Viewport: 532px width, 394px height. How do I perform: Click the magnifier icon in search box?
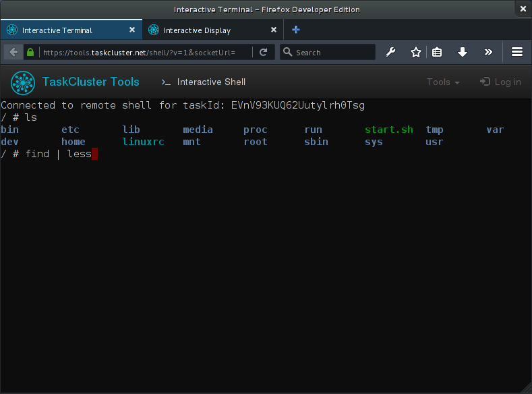[288, 52]
